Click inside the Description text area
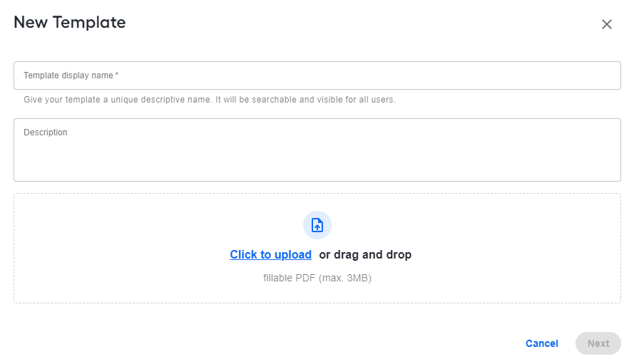Viewport: 634px width, 364px height. point(317,150)
